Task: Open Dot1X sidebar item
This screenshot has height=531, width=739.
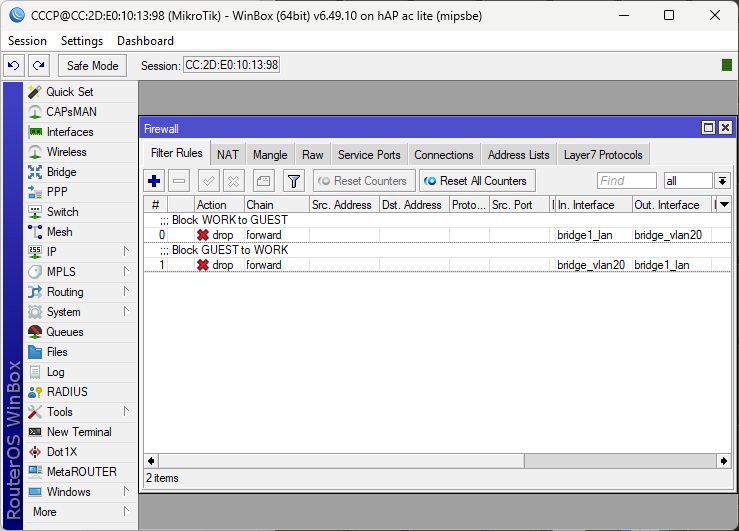Action: pyautogui.click(x=81, y=452)
